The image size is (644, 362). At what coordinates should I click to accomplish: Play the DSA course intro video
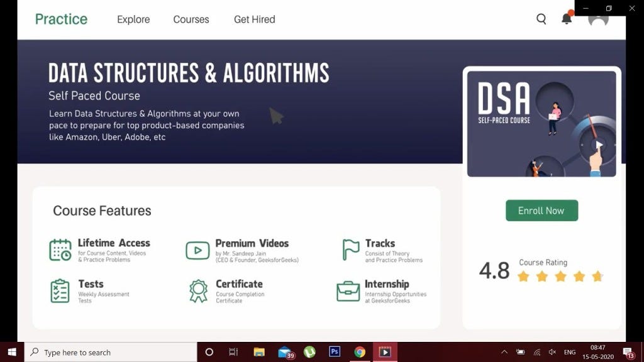599,145
